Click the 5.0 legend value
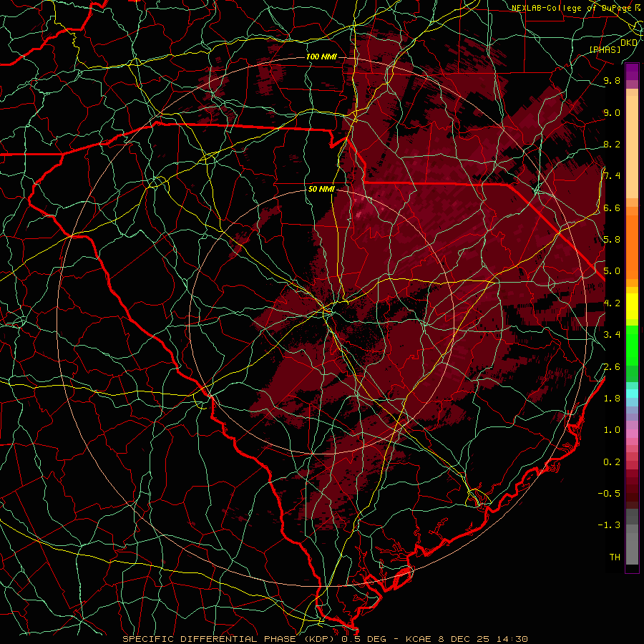Viewport: 644px width, 644px height. coord(612,271)
